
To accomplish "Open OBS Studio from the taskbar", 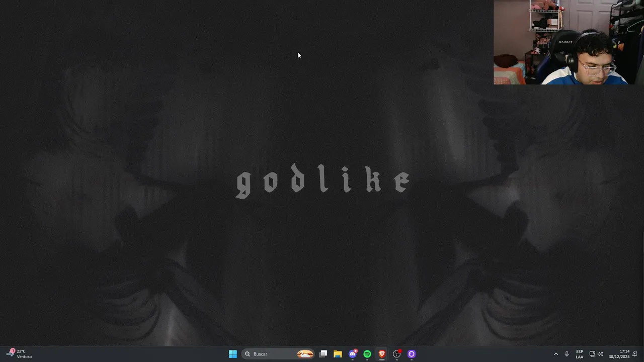I will pyautogui.click(x=397, y=354).
